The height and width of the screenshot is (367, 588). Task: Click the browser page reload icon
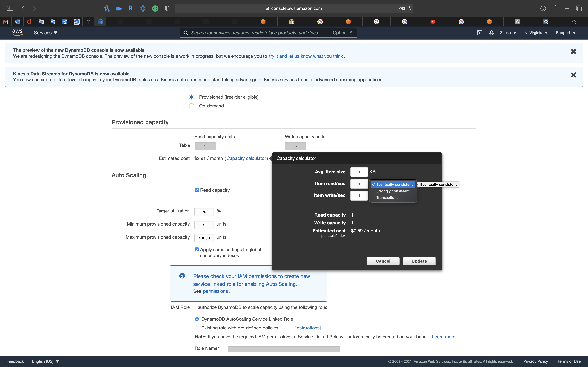click(409, 8)
